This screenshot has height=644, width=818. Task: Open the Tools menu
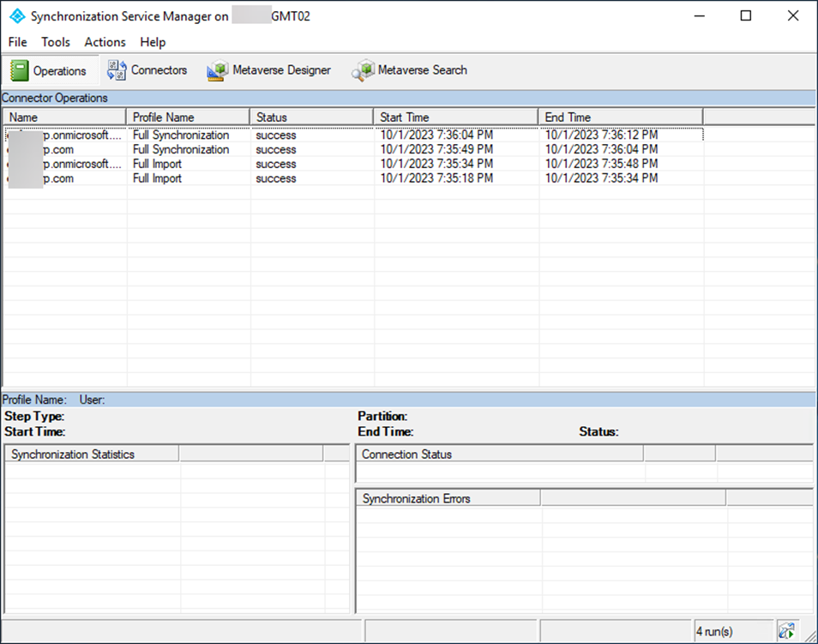pyautogui.click(x=56, y=42)
